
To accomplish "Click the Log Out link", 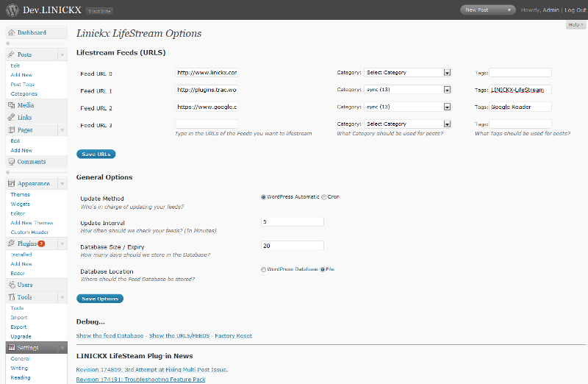I will (576, 10).
